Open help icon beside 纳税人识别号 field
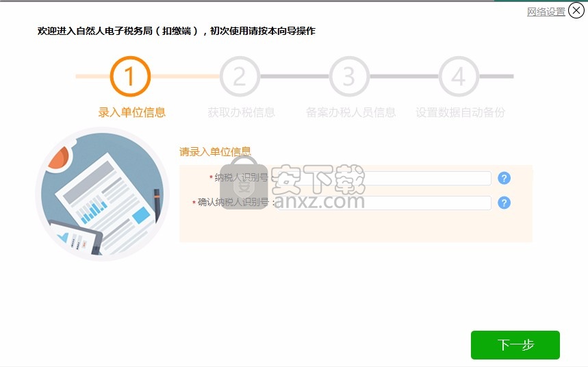The height and width of the screenshot is (367, 588). click(x=504, y=178)
